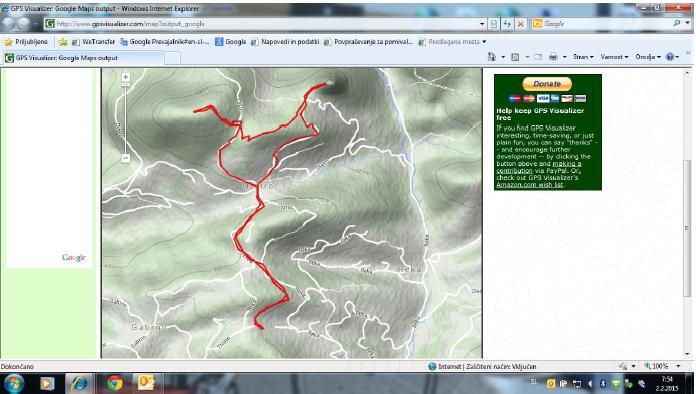
Task: Click the PayPal Donate button
Action: point(547,84)
